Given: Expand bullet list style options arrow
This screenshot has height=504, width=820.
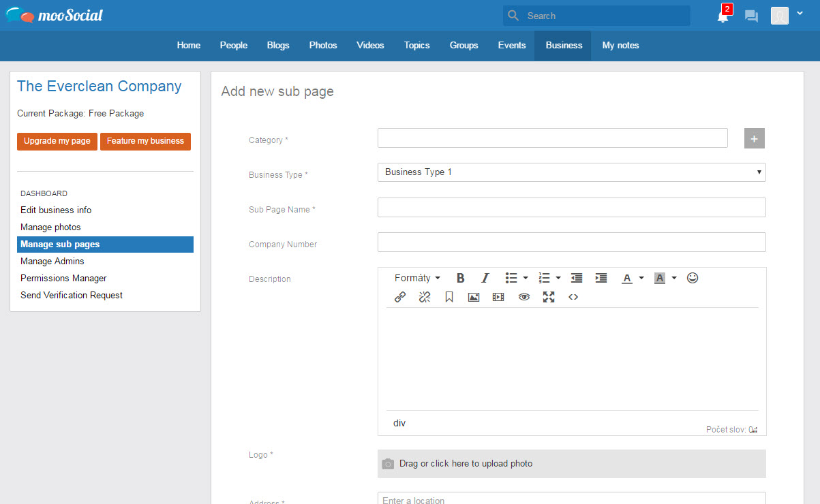Looking at the screenshot, I should (x=526, y=278).
